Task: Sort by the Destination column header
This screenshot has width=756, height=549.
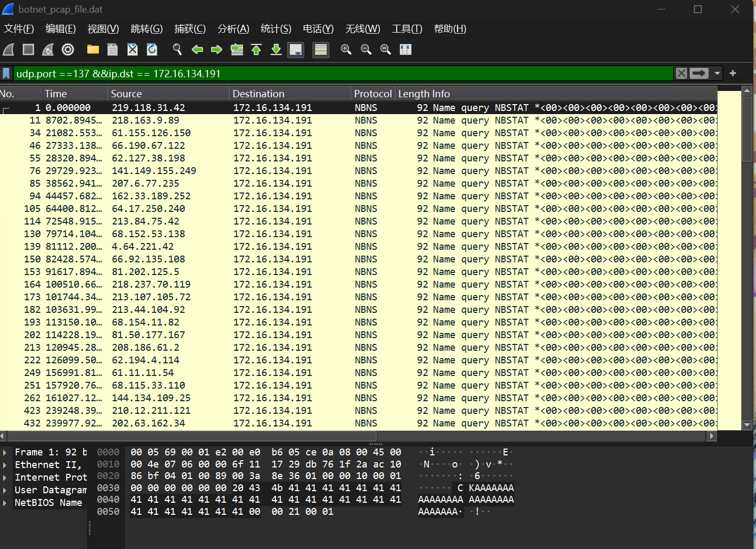Action: click(x=290, y=94)
